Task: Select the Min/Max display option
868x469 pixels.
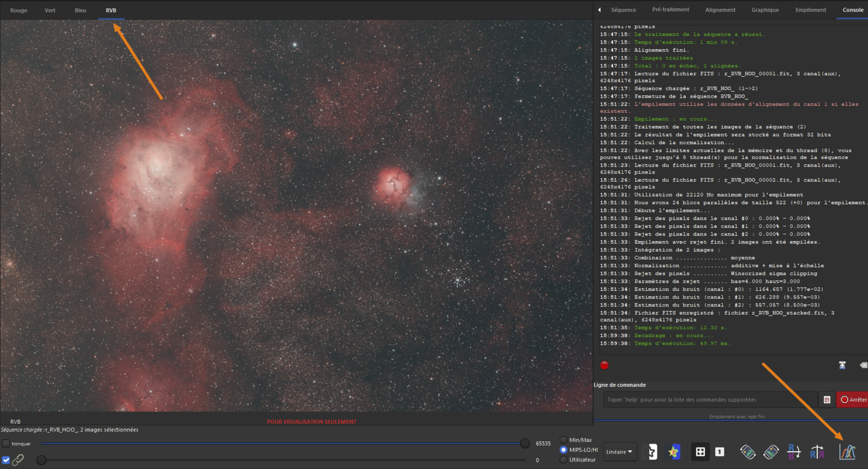Action: tap(563, 440)
